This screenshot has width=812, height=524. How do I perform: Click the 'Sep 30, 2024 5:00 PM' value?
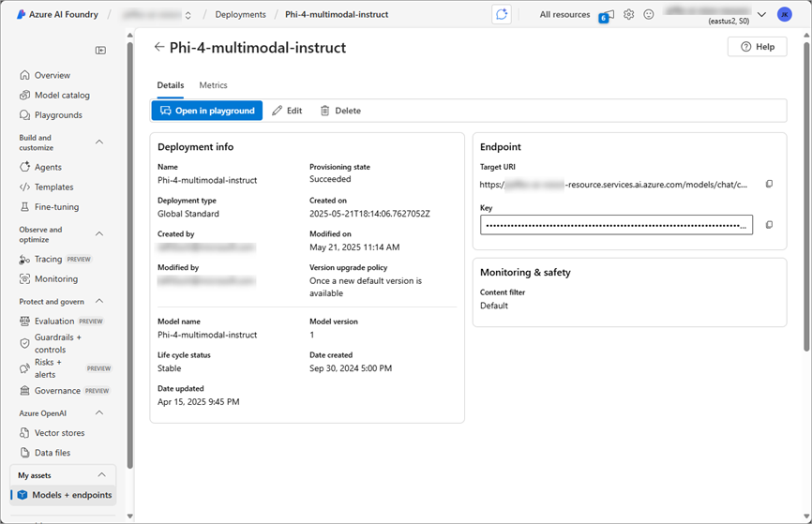pyautogui.click(x=351, y=368)
